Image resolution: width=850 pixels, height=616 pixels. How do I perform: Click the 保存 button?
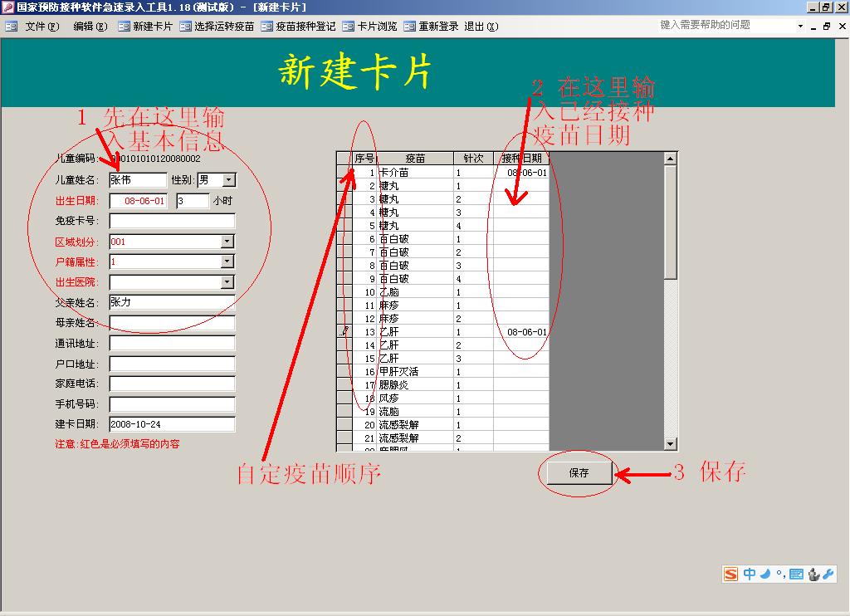click(x=579, y=473)
